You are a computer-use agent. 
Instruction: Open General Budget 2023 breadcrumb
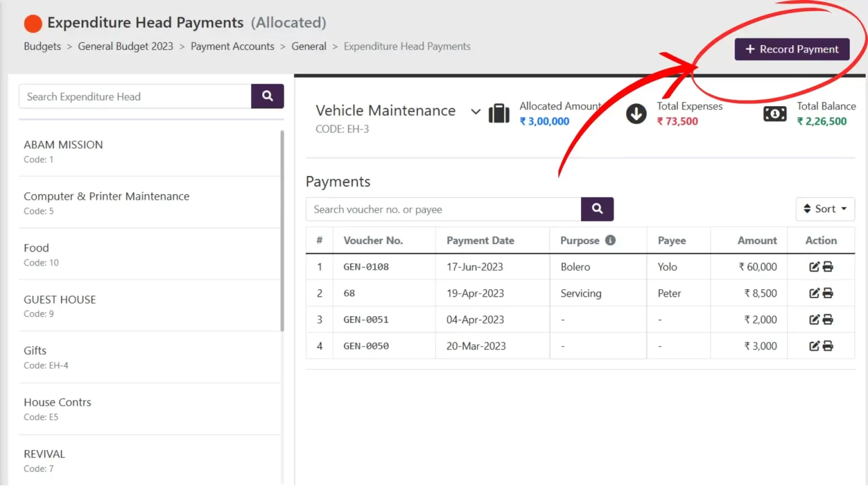[125, 46]
